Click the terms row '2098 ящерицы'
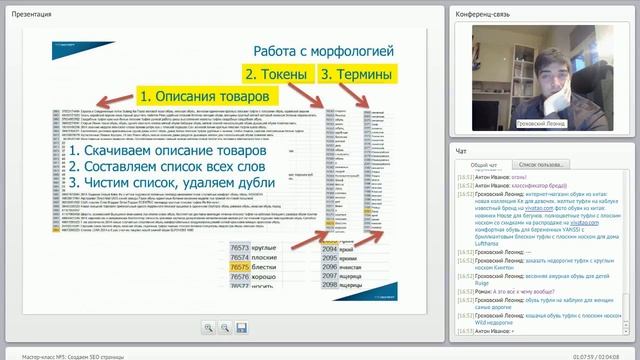The image size is (640, 360). [x=342, y=285]
